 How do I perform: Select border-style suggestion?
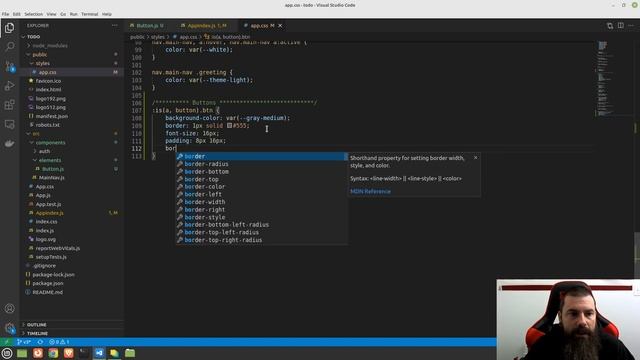point(262,217)
